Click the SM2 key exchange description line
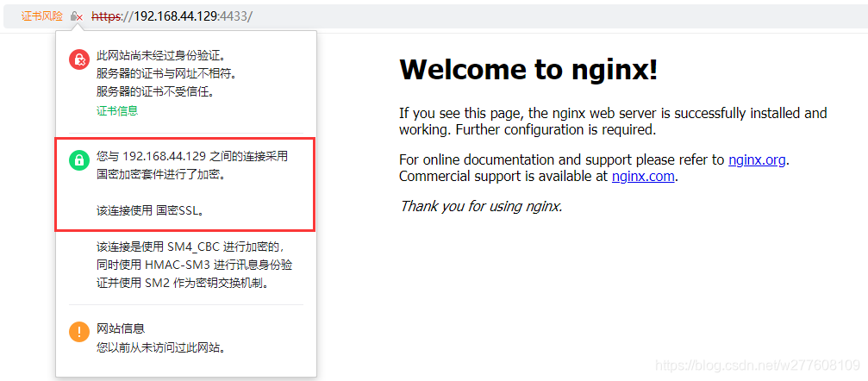This screenshot has width=868, height=381. [x=183, y=284]
